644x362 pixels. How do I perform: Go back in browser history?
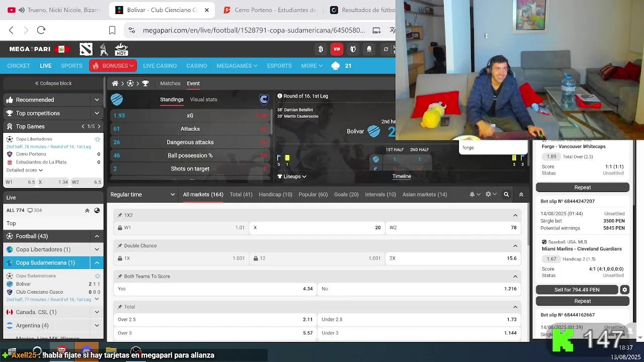coord(11,30)
